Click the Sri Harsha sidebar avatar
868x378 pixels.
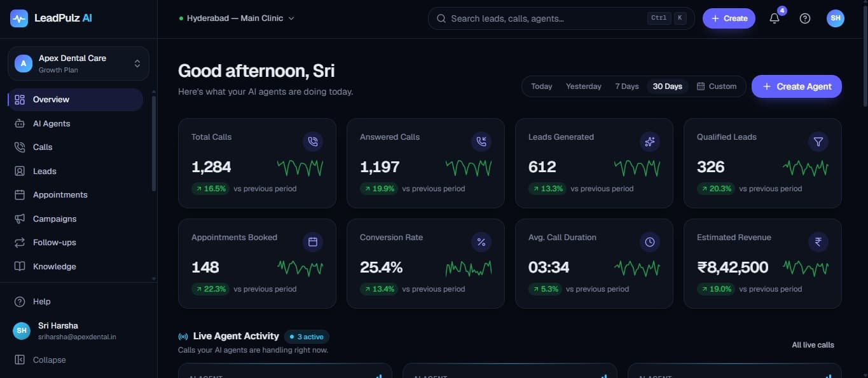tap(22, 330)
